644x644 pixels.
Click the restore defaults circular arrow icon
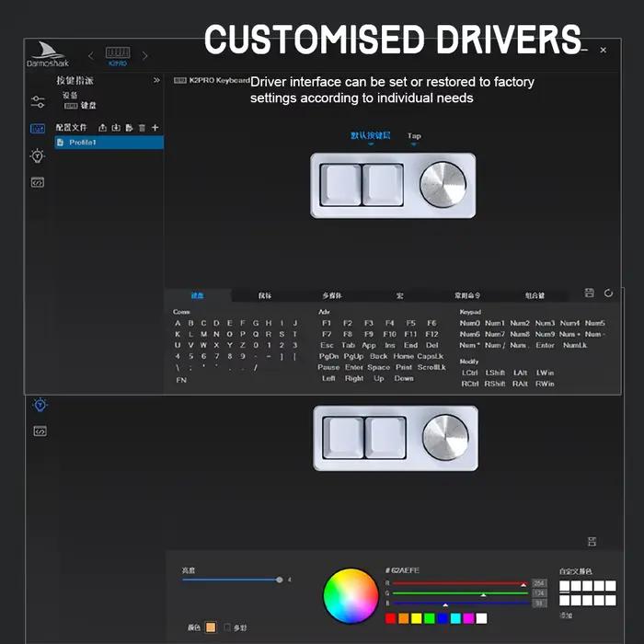(608, 293)
